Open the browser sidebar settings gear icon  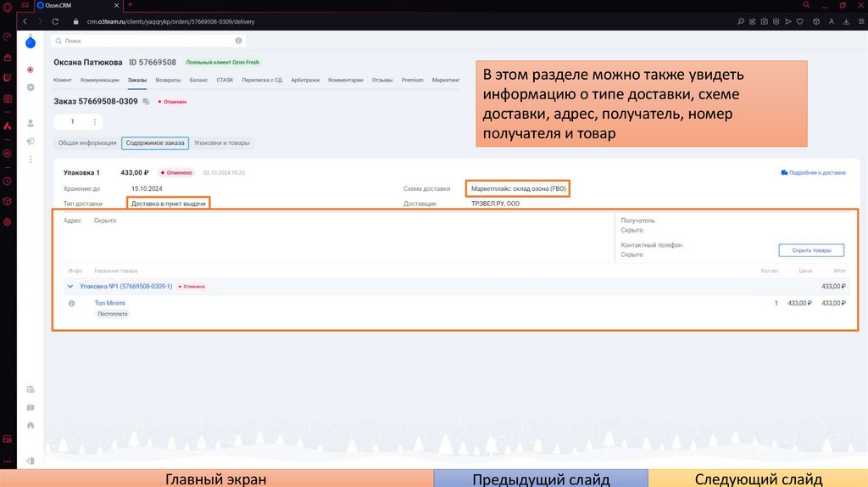pyautogui.click(x=7, y=221)
